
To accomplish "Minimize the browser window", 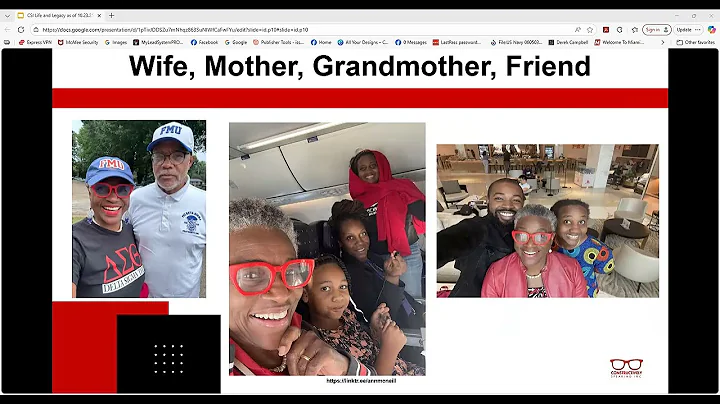I will [677, 16].
